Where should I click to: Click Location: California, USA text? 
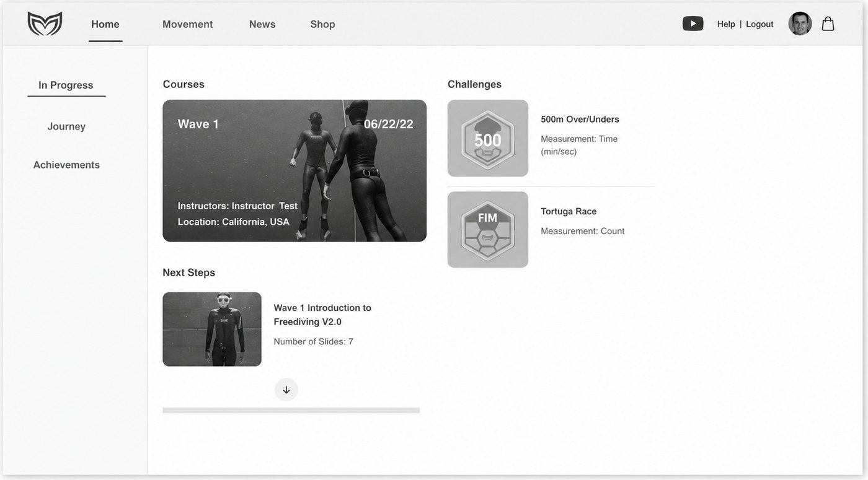(x=233, y=222)
